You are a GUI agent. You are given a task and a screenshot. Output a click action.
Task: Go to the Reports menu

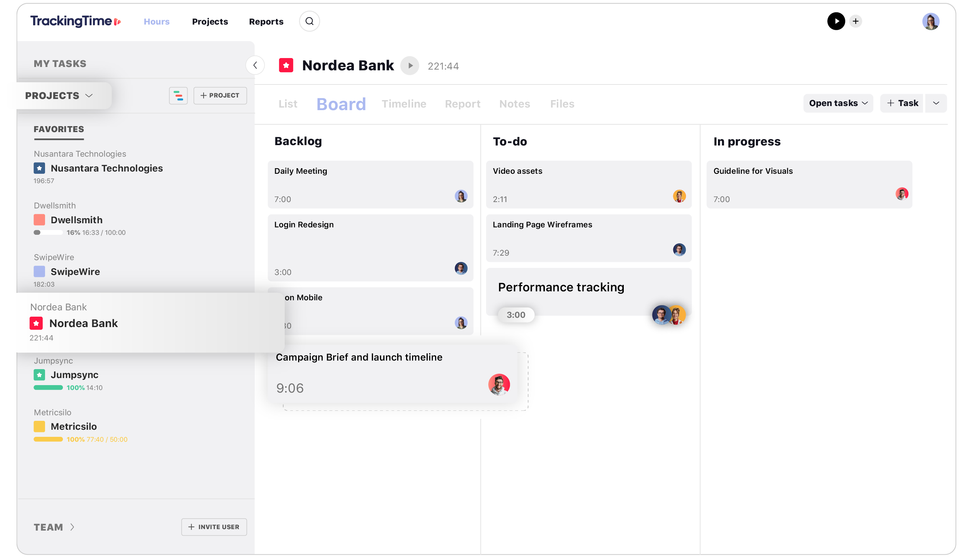coord(266,22)
